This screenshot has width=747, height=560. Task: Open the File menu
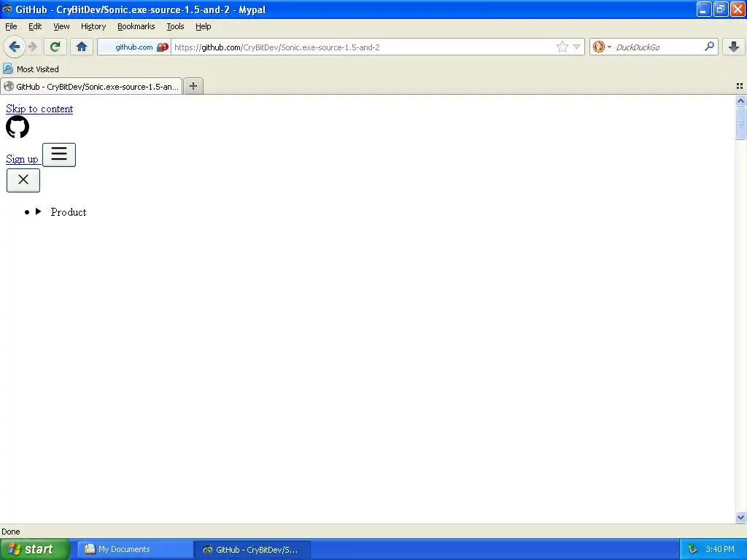[x=11, y=26]
